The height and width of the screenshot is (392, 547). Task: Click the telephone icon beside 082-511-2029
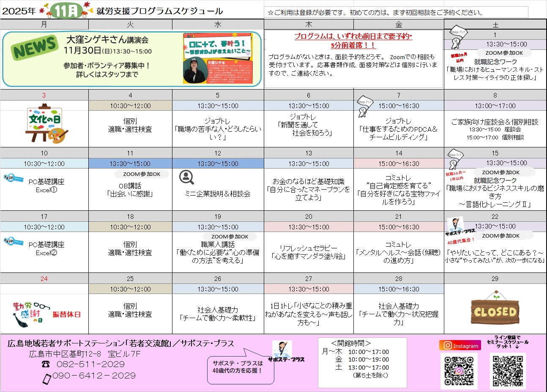tap(46, 364)
